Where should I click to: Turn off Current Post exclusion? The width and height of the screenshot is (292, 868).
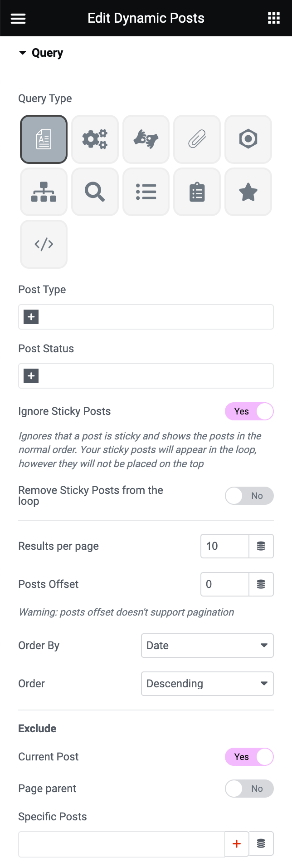249,757
